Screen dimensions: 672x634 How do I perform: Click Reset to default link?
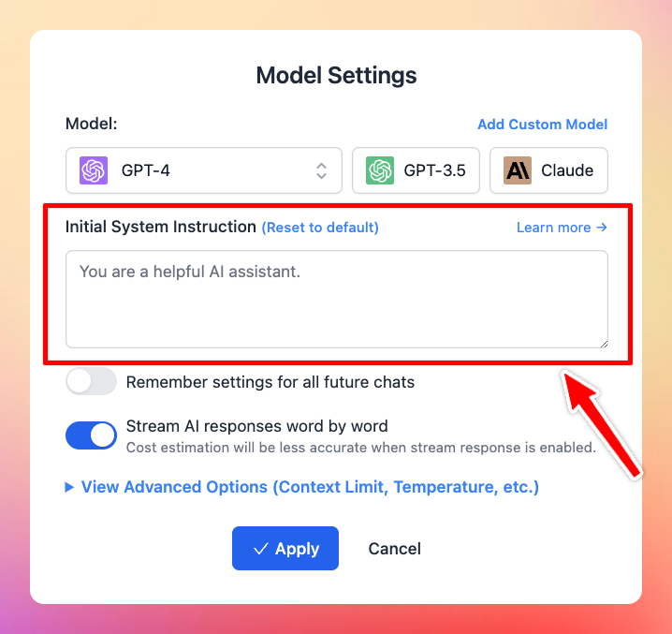(x=320, y=228)
